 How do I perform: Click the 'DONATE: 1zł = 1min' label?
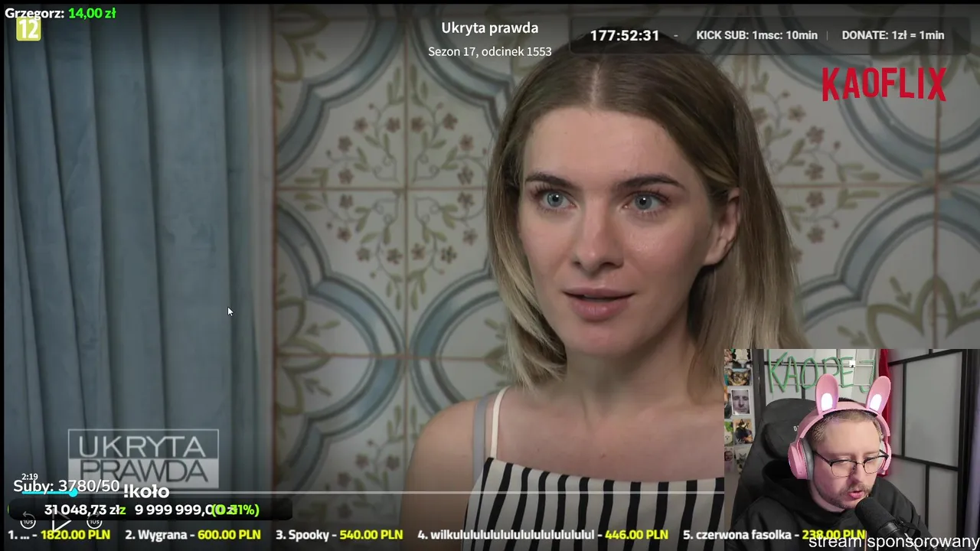pos(893,35)
